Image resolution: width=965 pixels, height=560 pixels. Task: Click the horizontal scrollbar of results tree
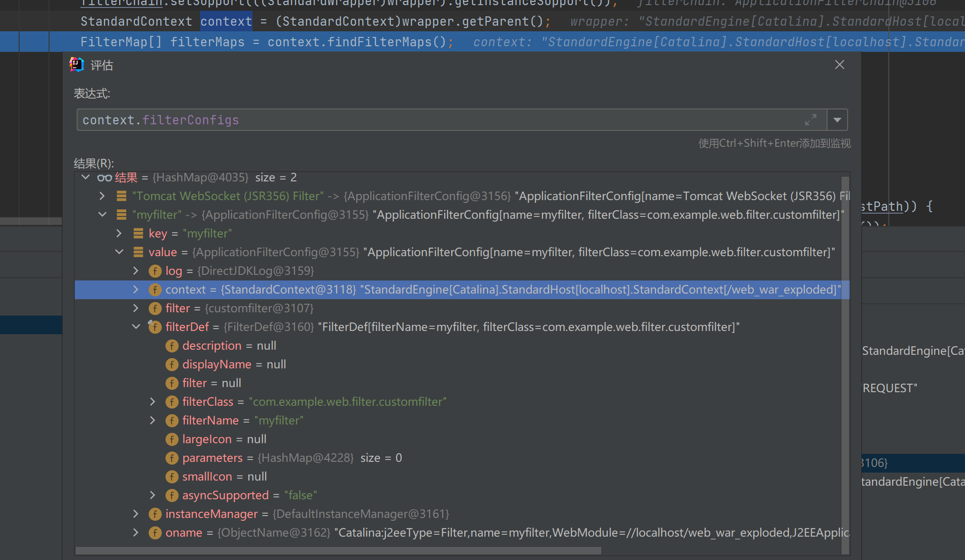coord(338,551)
